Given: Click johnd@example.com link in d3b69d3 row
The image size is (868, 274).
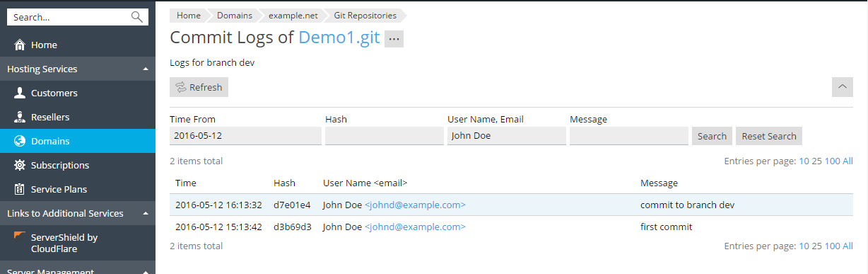Looking at the screenshot, I should pos(415,227).
